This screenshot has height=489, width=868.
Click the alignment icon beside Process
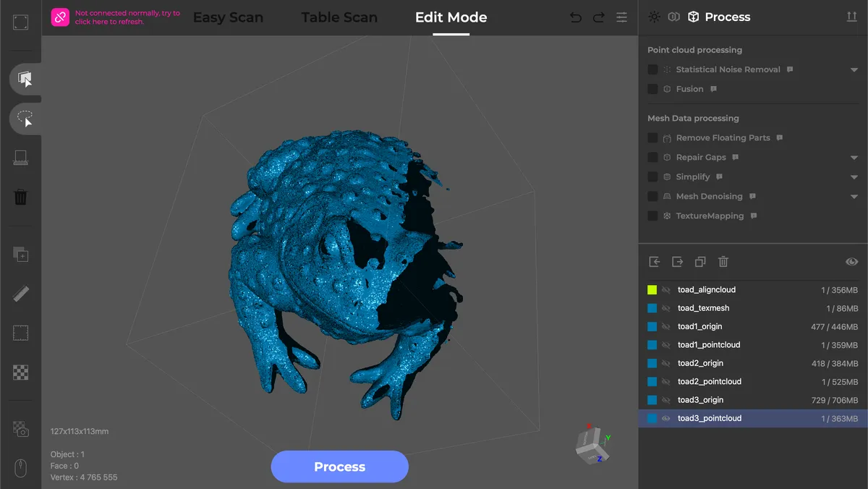tap(673, 17)
